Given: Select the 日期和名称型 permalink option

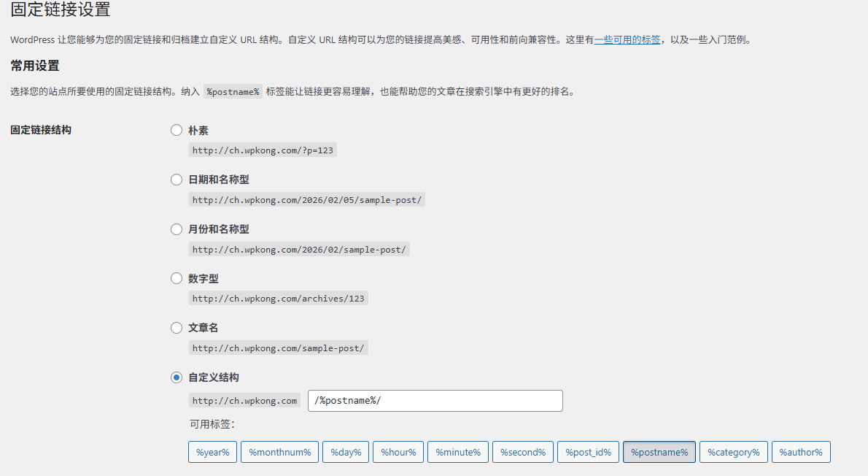Looking at the screenshot, I should tap(176, 179).
